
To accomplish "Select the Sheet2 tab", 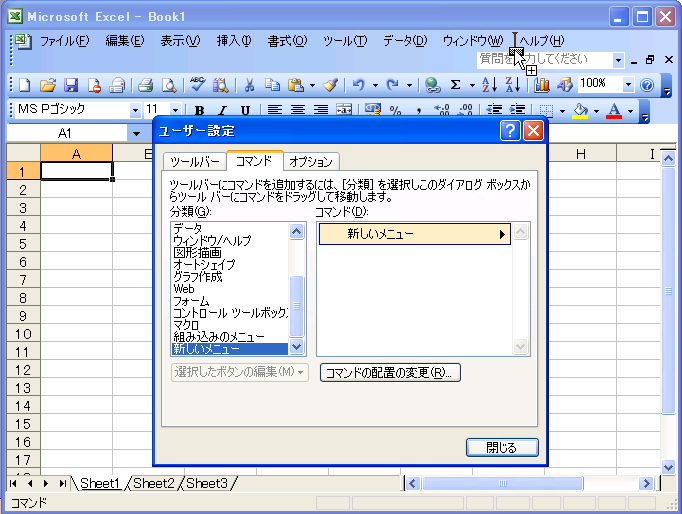I will click(154, 483).
